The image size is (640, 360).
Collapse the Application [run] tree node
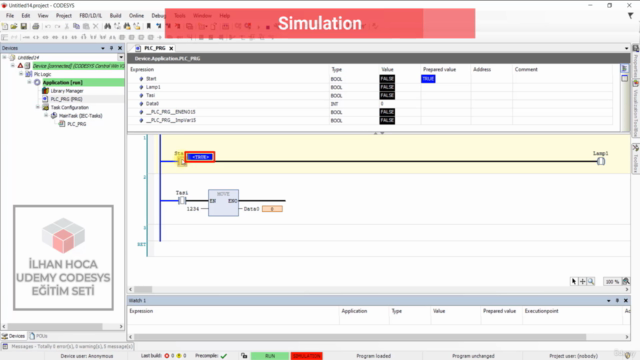(x=29, y=82)
